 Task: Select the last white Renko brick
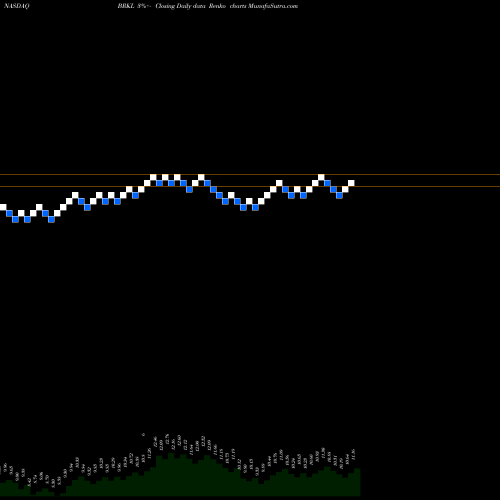[x=351, y=183]
